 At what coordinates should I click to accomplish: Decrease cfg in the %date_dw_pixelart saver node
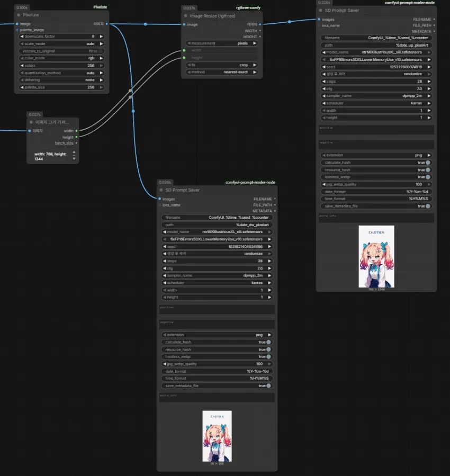(165, 268)
